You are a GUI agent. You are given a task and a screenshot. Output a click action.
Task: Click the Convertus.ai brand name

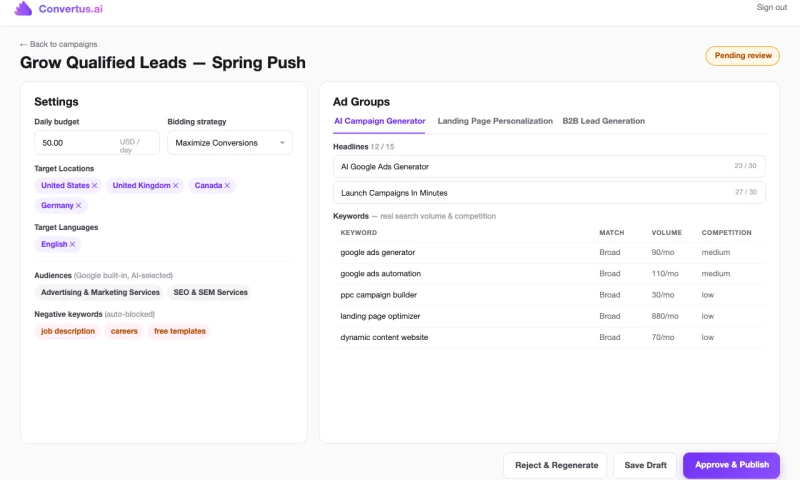(70, 9)
